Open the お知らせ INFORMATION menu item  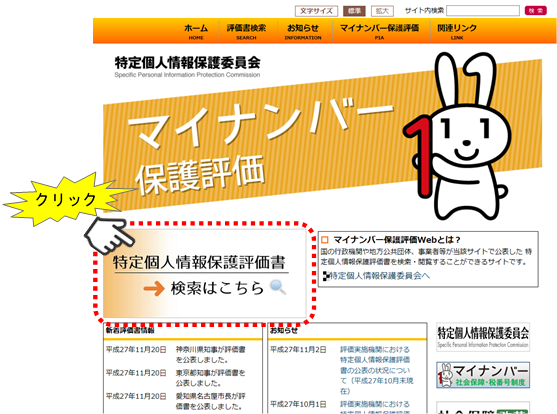coord(303,32)
